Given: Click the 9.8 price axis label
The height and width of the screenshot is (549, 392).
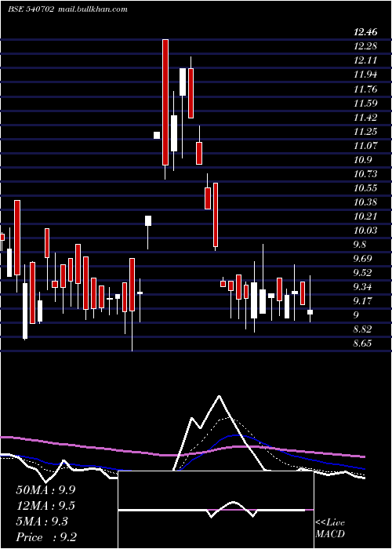Looking at the screenshot, I should pos(361,245).
